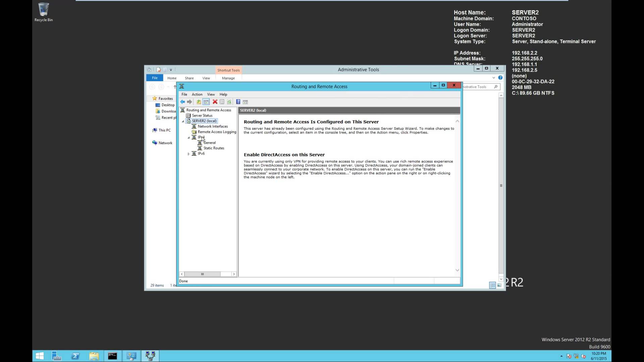644x362 pixels.
Task: Click the console tree horizontal scrollbar thumb
Action: (x=202, y=274)
